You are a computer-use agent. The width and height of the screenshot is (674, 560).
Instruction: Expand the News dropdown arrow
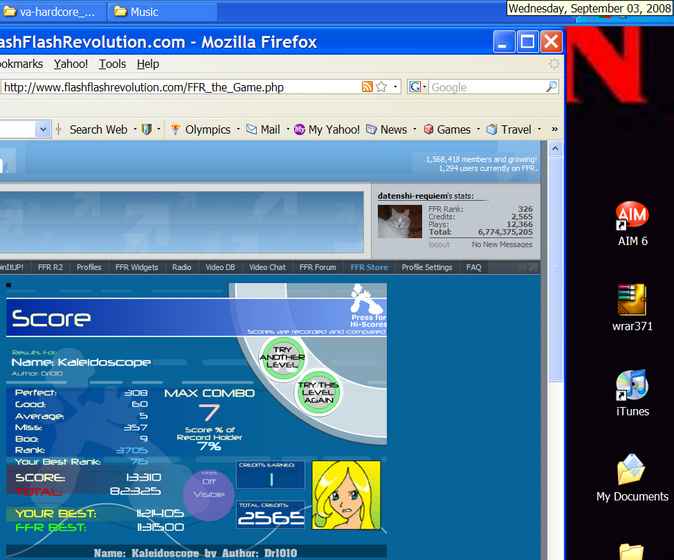415,129
